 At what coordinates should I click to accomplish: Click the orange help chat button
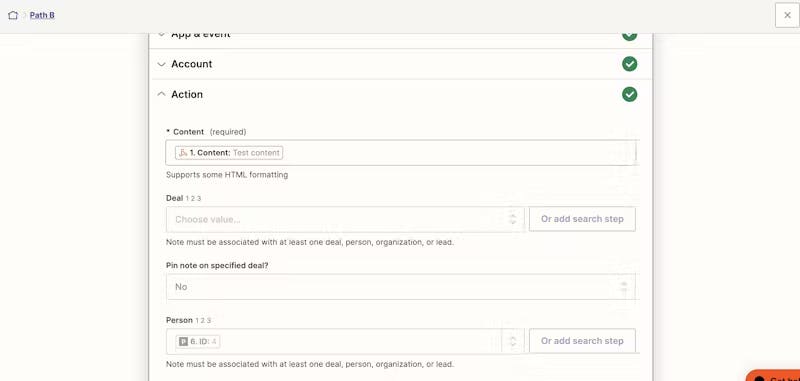coord(773,376)
